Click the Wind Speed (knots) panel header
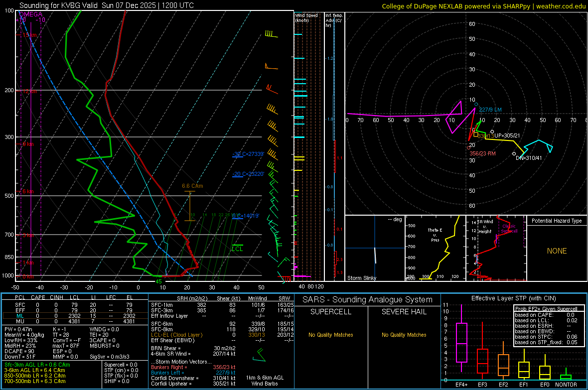Image resolution: width=588 pixels, height=390 pixels. point(306,17)
